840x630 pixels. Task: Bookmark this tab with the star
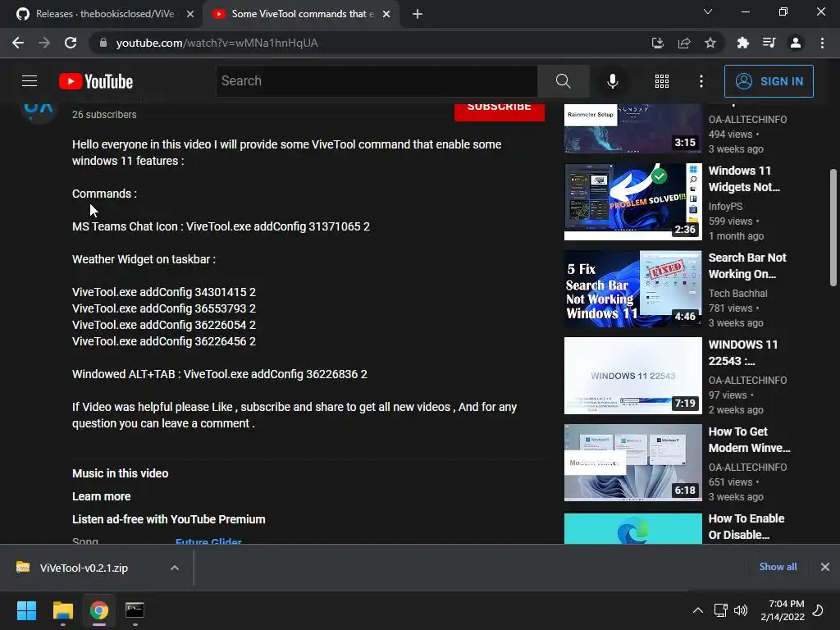point(710,43)
